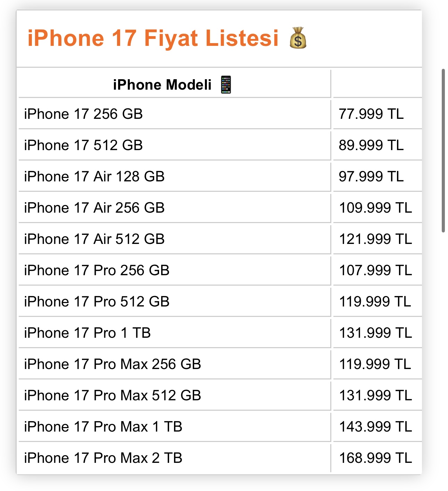Click the iPhone Modeli column header

[162, 85]
